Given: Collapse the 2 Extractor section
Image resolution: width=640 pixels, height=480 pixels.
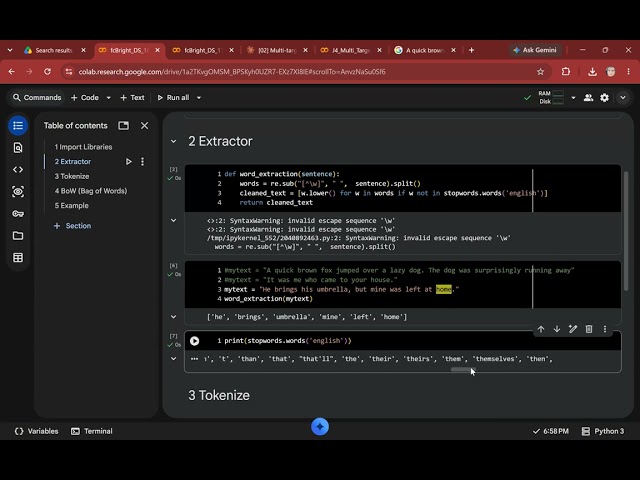Looking at the screenshot, I should (173, 141).
